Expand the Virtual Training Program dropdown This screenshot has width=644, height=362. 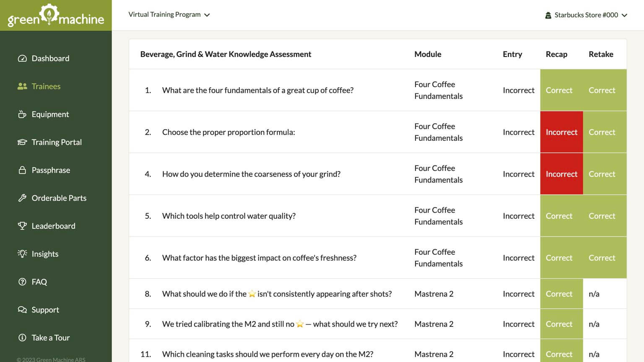pyautogui.click(x=169, y=15)
